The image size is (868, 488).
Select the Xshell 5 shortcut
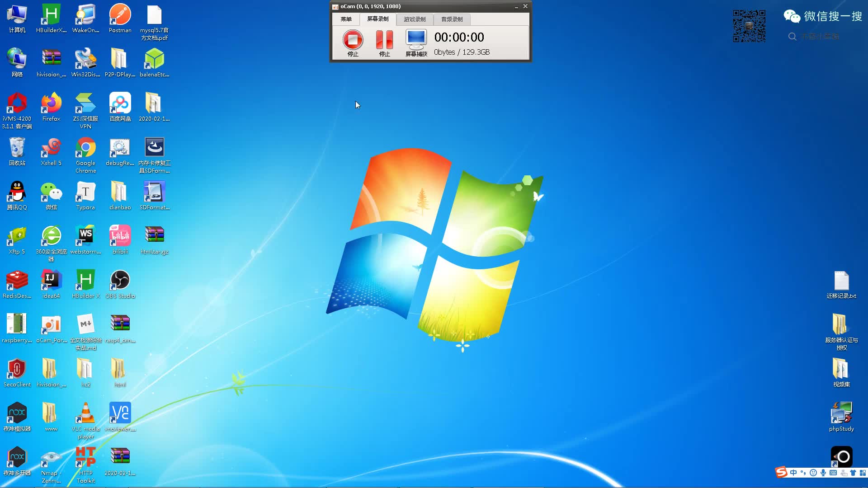(51, 152)
